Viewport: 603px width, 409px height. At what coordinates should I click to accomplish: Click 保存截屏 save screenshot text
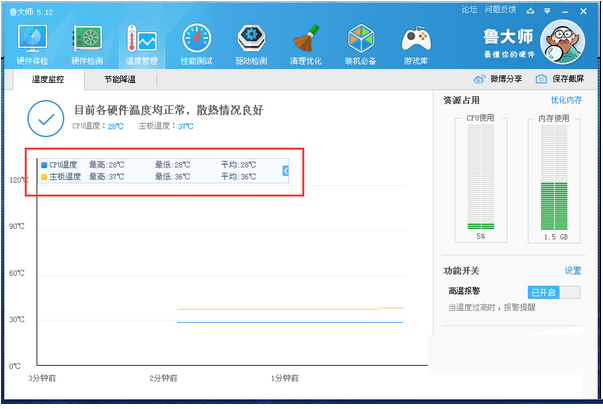[x=568, y=79]
